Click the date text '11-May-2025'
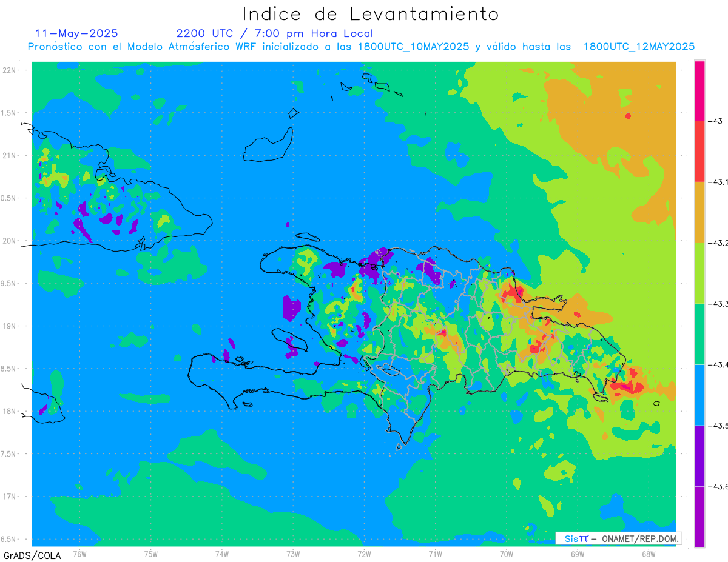This screenshot has height=562, width=728. coord(76,33)
